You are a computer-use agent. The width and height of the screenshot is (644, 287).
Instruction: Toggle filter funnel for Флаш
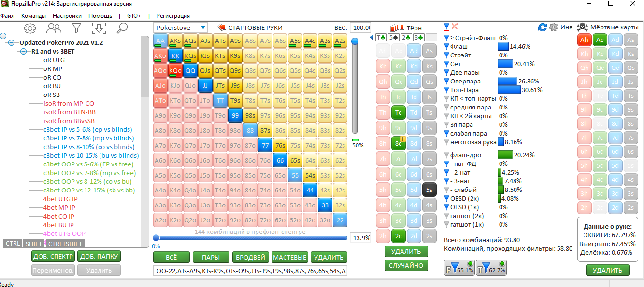(446, 47)
